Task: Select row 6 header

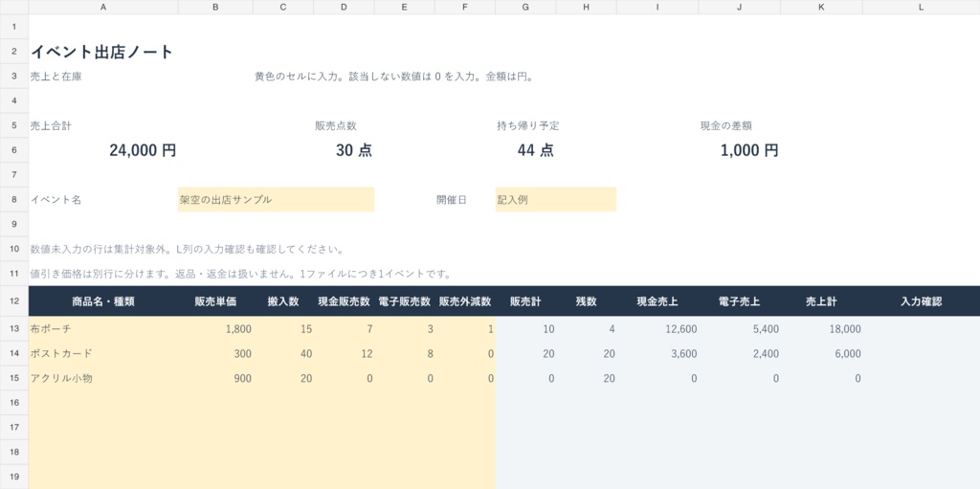Action: (14, 150)
